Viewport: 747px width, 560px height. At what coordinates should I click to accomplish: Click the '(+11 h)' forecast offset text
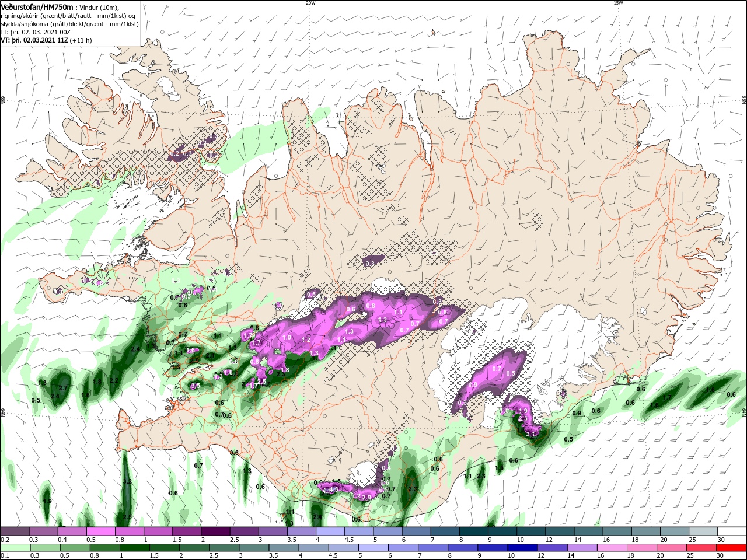pos(81,40)
